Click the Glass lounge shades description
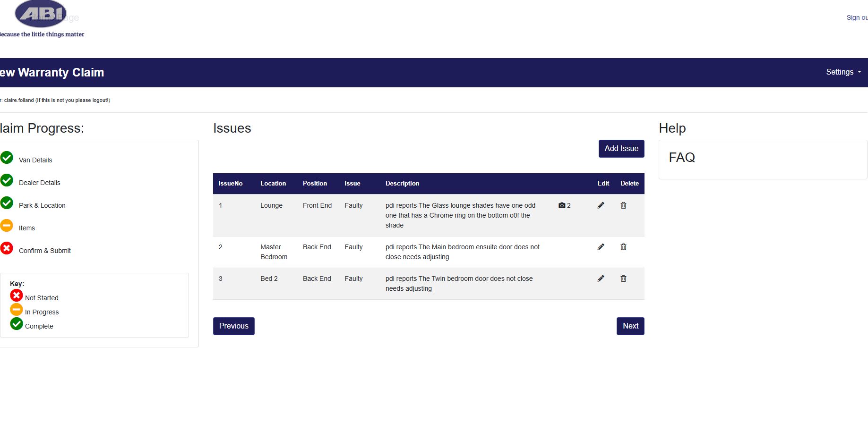Viewport: 868px width, 422px height. (461, 215)
